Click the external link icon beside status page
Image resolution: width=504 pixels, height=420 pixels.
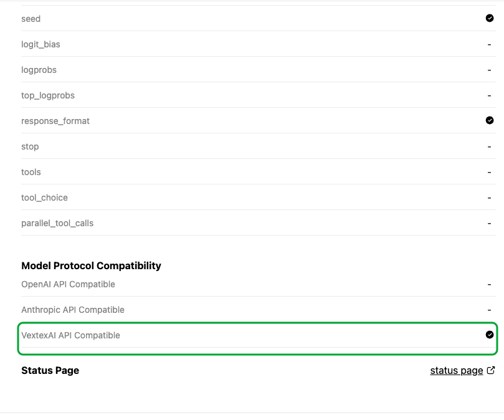(x=491, y=370)
